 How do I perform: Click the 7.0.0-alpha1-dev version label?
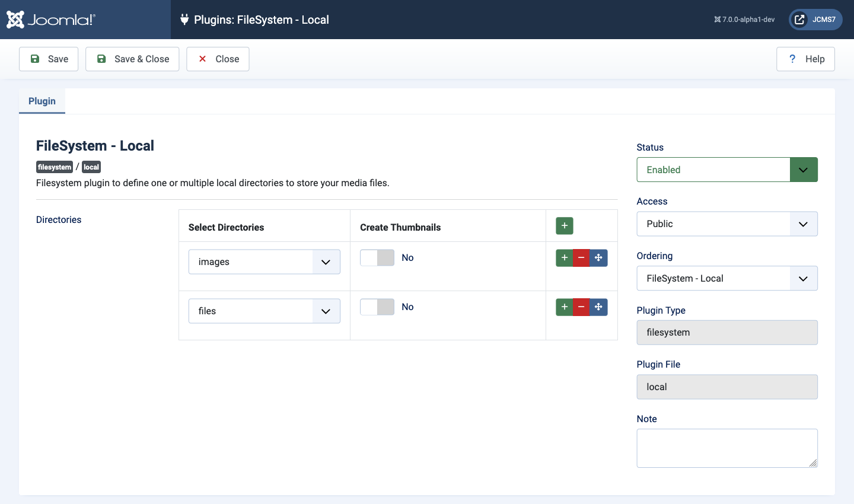coord(744,20)
